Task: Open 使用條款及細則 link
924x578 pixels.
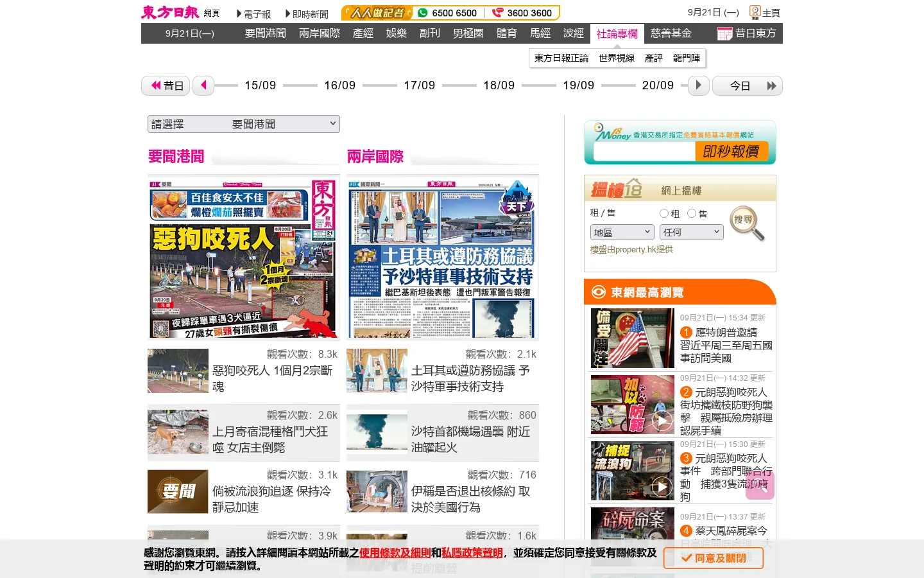Action: (395, 553)
